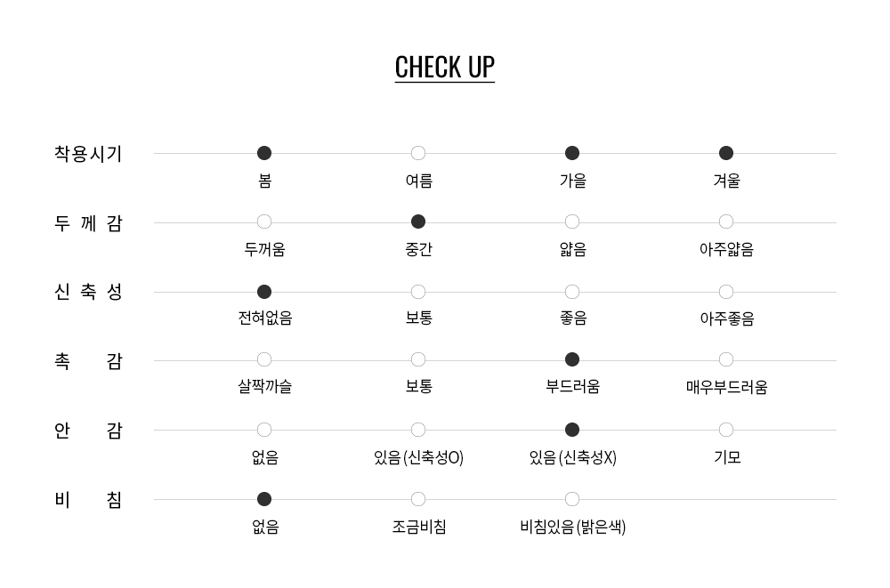Pick 비침있음(밝은색) circle

(572, 499)
